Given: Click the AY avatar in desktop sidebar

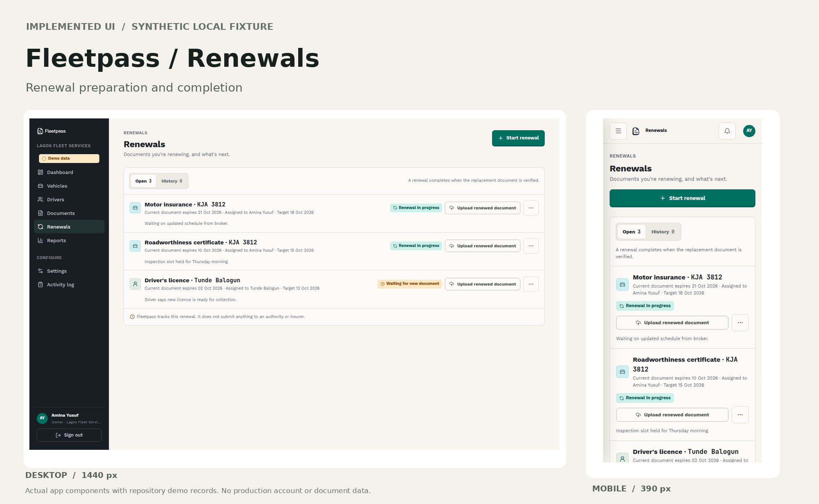Looking at the screenshot, I should point(42,418).
